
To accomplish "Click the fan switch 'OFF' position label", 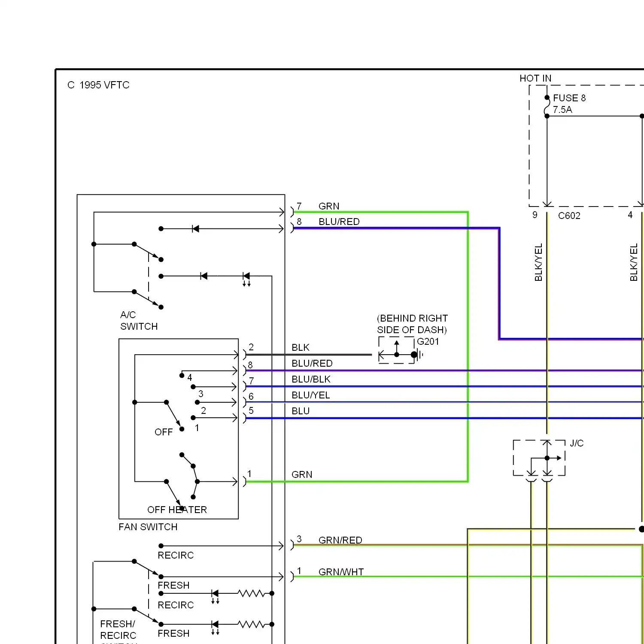I will (x=164, y=432).
